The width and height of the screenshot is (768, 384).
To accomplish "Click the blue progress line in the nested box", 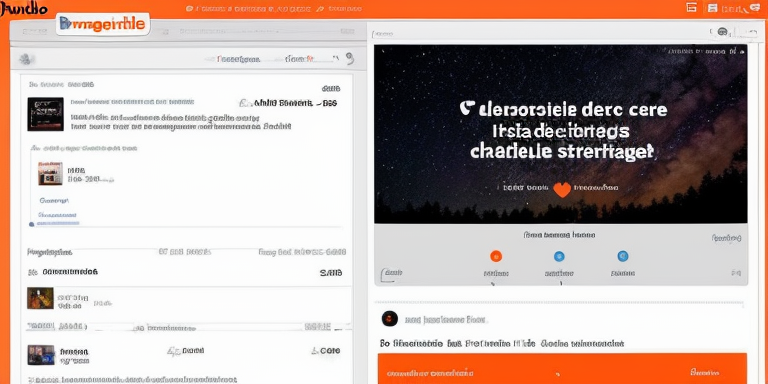I will pyautogui.click(x=58, y=224).
